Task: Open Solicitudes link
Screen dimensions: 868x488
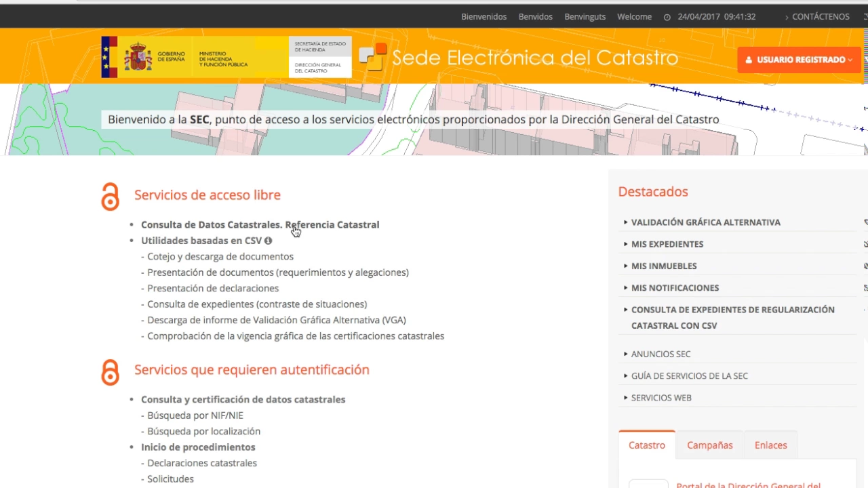Action: click(171, 479)
